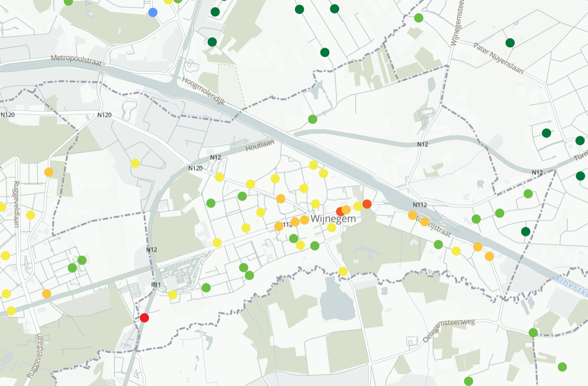Select easternmost orange dot along Albert canal bank

tap(489, 256)
